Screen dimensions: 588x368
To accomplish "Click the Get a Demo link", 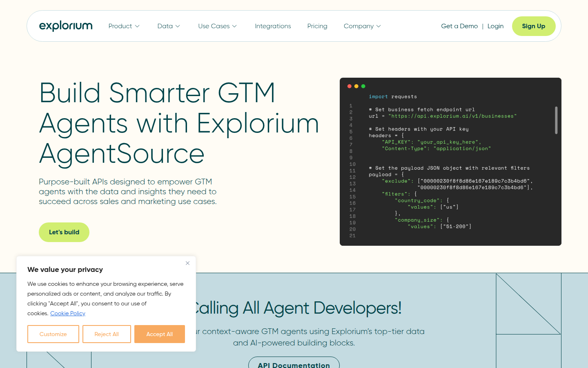I will pyautogui.click(x=459, y=26).
